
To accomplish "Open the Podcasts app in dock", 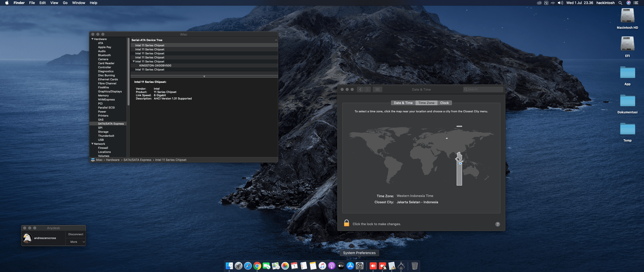I will tap(332, 266).
